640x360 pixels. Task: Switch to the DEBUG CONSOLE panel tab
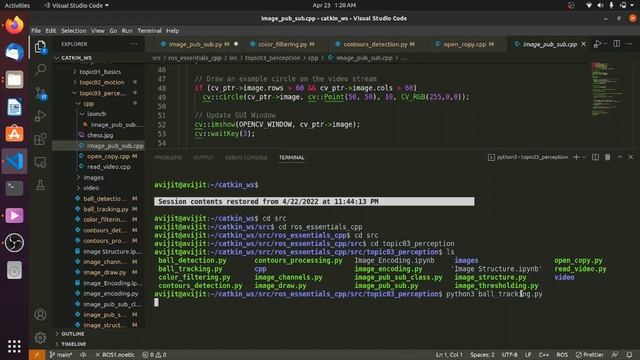(x=246, y=158)
